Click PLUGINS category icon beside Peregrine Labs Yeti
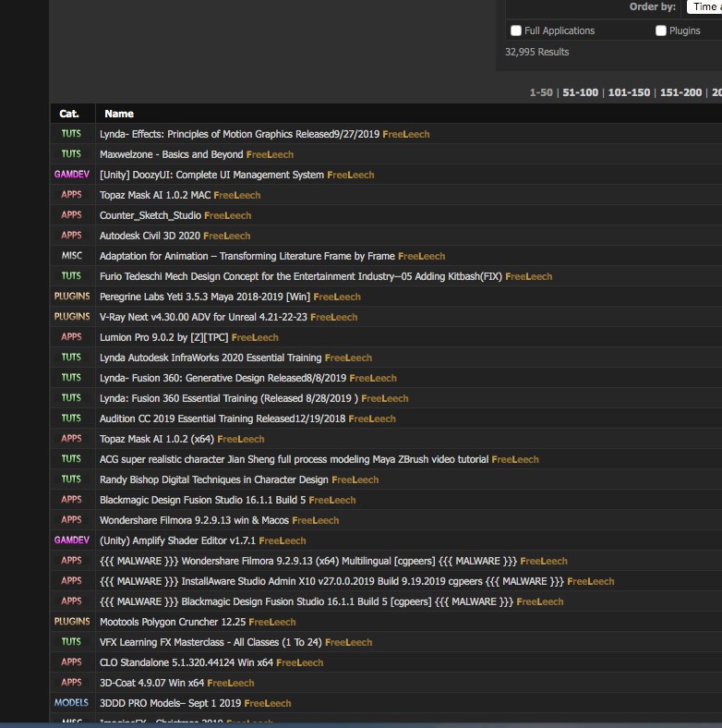The width and height of the screenshot is (722, 728). [72, 297]
